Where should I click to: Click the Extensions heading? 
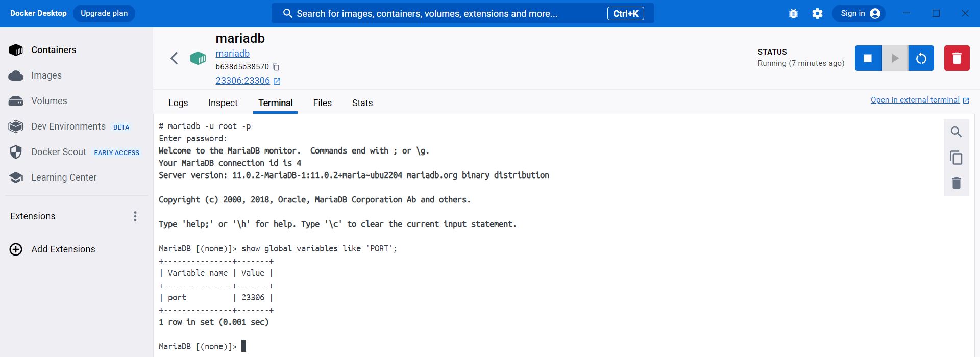pos(33,216)
